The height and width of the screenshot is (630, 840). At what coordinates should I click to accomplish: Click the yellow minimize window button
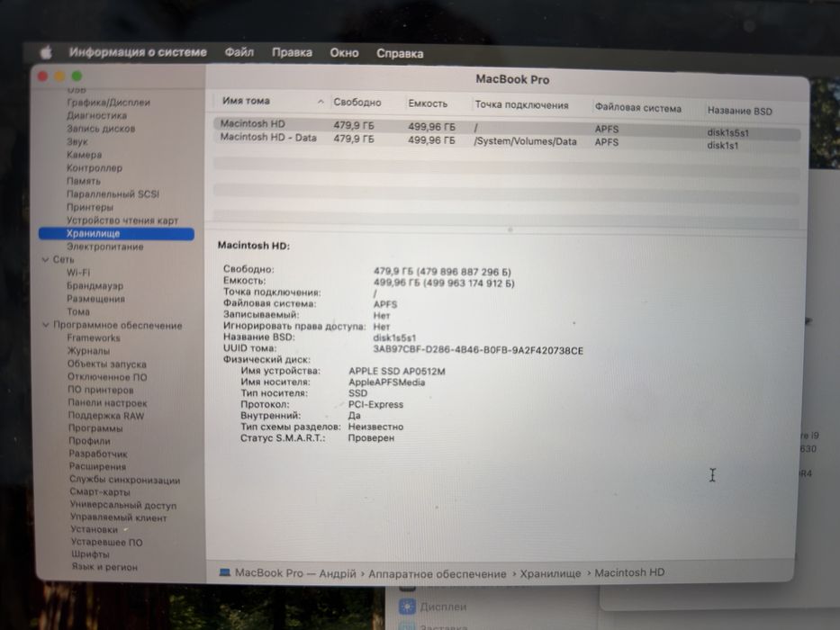(x=60, y=76)
